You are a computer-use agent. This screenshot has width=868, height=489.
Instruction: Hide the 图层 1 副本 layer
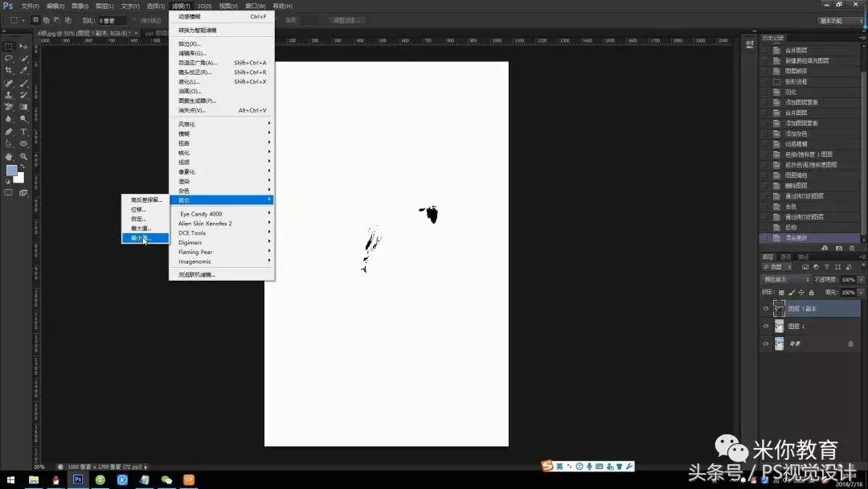[x=765, y=309]
